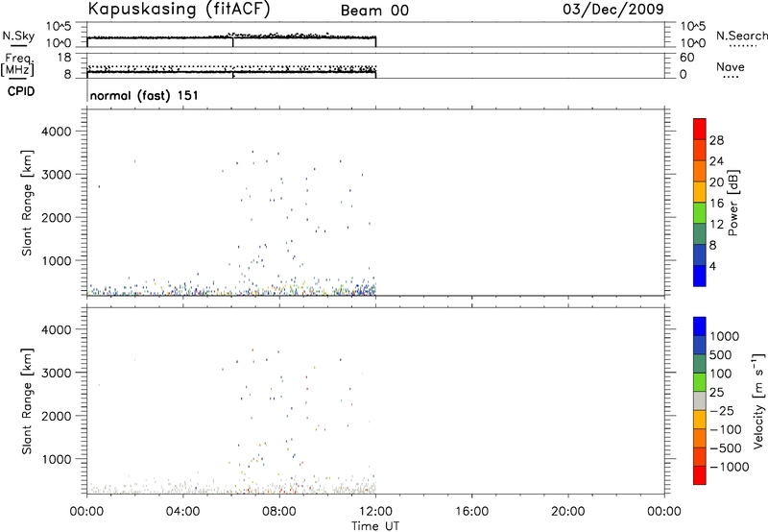This screenshot has height=532, width=768.
Task: Click Slant Range [km] label of power panel
Action: [27, 204]
